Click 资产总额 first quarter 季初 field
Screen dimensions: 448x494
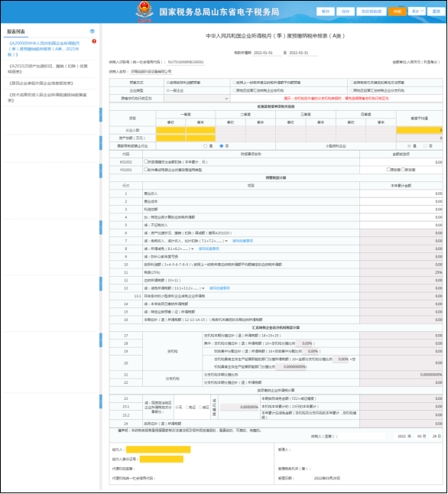tap(170, 138)
